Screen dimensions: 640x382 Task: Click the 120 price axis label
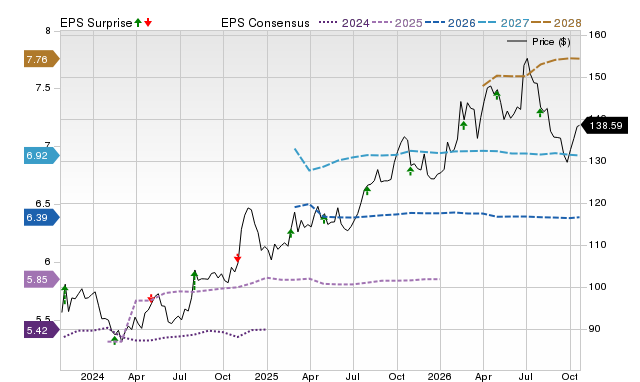597,203
